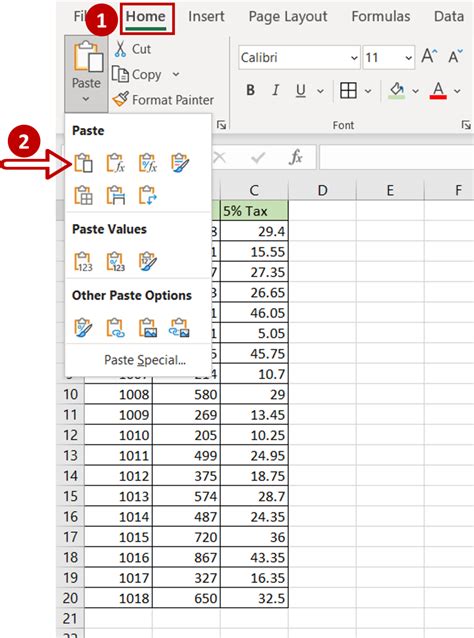
Task: Choose Formulas & Number Formatting paste icon
Action: pos(148,163)
